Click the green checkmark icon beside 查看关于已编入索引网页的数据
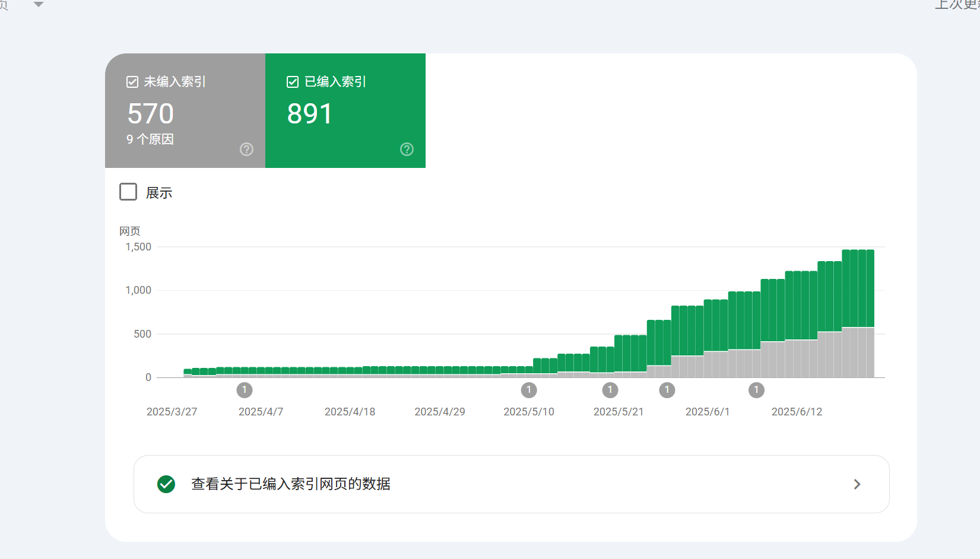 coord(166,484)
